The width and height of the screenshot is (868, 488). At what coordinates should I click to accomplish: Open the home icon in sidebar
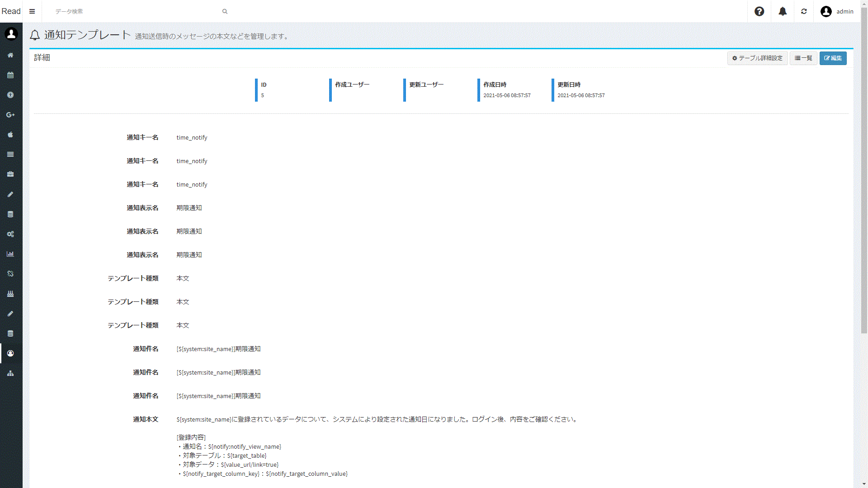tap(10, 55)
